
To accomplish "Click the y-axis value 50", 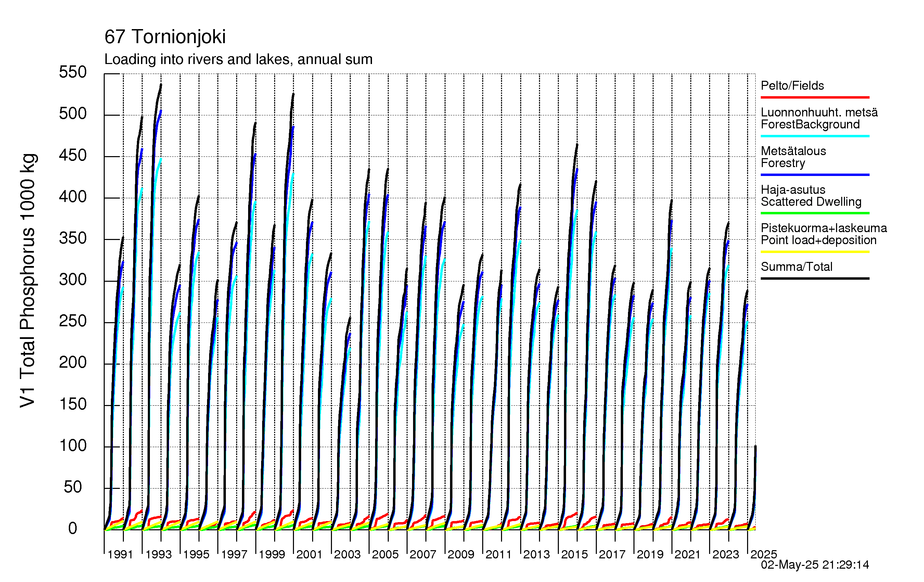I will pyautogui.click(x=73, y=487).
